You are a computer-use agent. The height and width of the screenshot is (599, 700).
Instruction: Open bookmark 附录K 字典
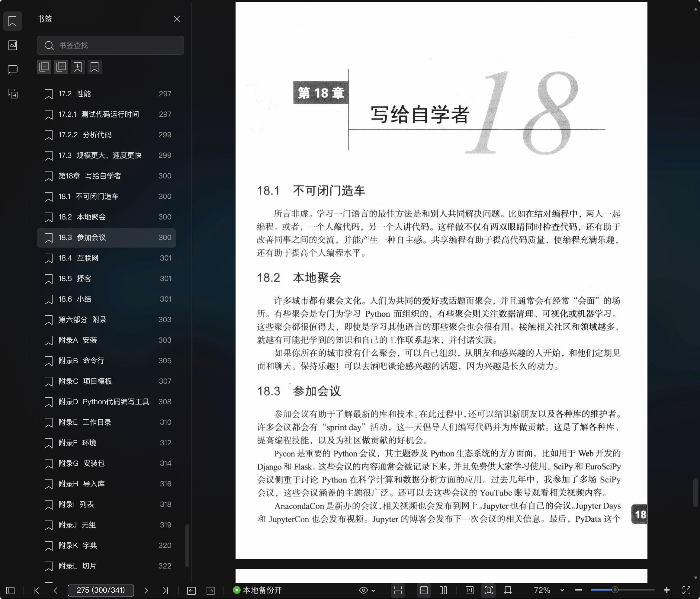pyautogui.click(x=106, y=545)
